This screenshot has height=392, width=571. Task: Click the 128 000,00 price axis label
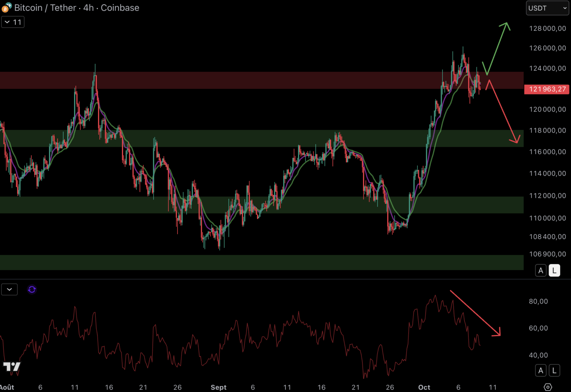point(547,29)
